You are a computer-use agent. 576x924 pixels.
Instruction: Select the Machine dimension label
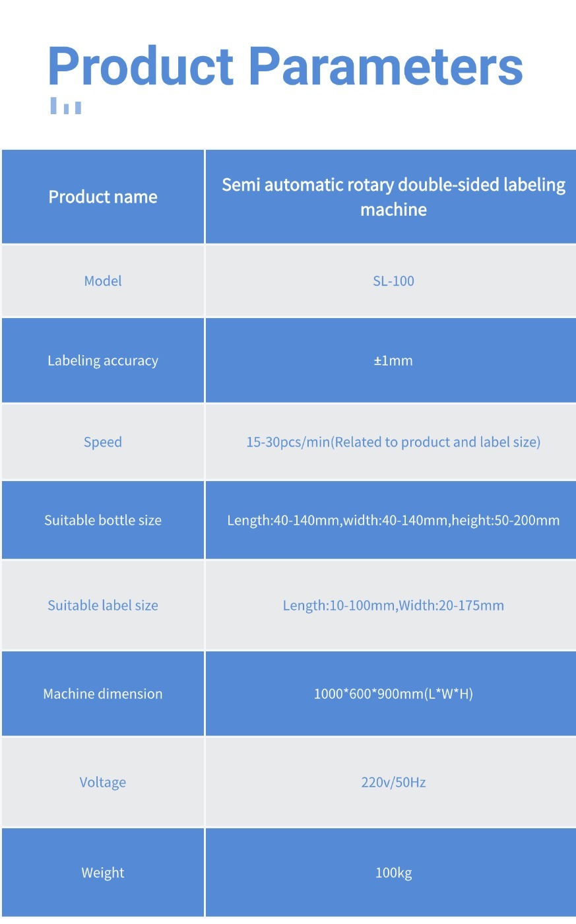click(x=103, y=694)
